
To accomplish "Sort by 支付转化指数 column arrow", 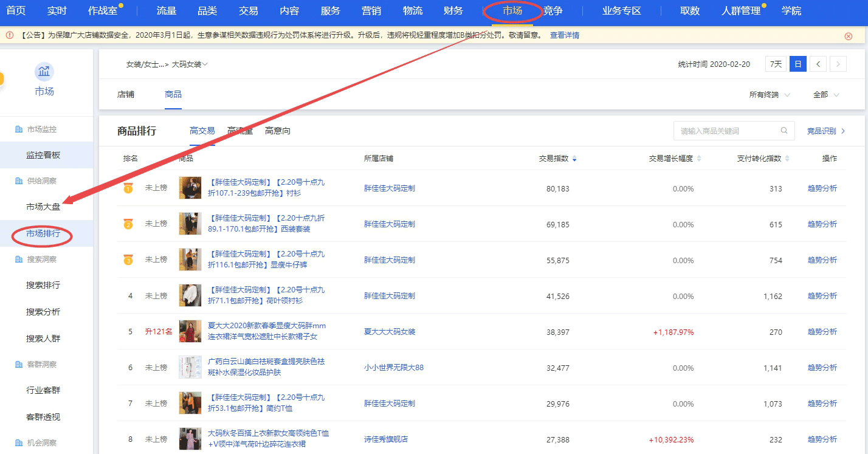I will click(x=787, y=159).
